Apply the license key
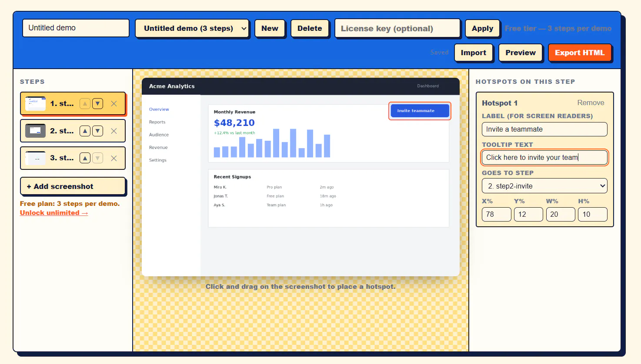The image size is (641, 364). tap(483, 28)
